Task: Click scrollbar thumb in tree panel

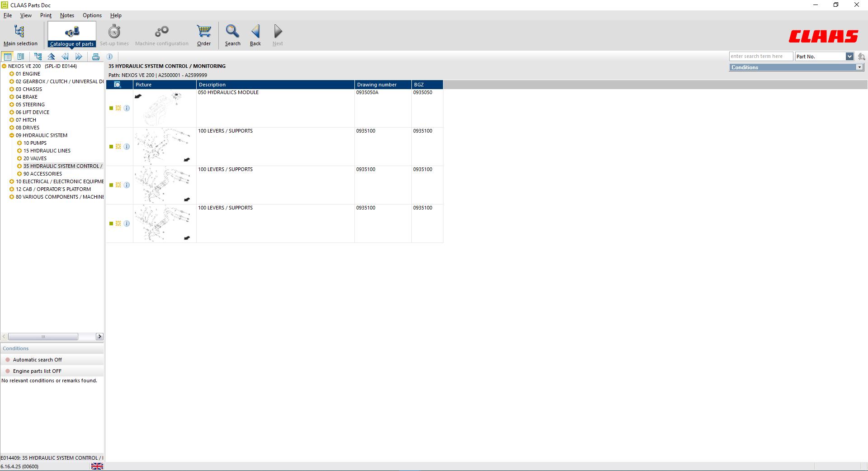Action: tap(43, 337)
